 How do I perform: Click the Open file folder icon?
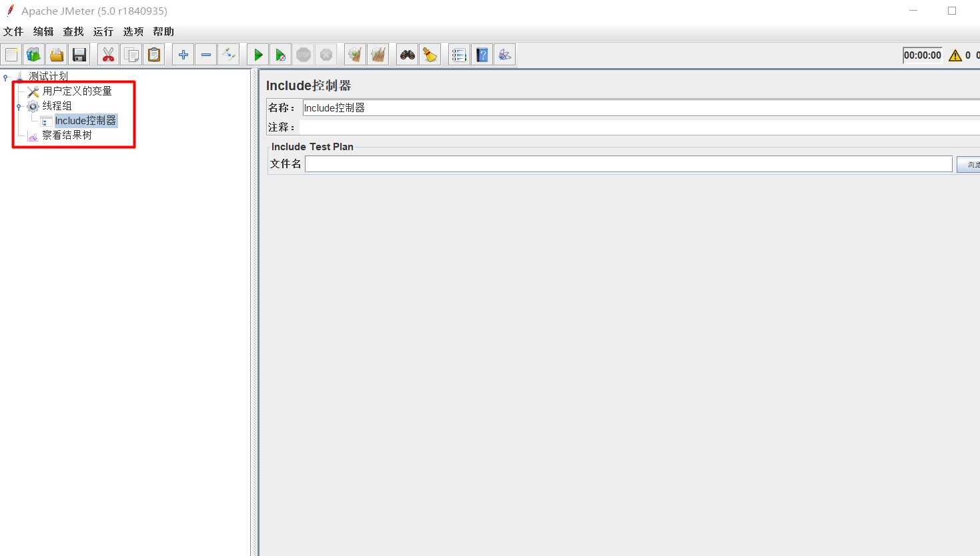click(x=57, y=55)
